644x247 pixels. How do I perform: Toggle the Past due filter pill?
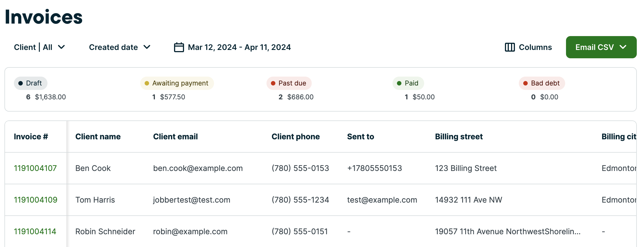(289, 83)
